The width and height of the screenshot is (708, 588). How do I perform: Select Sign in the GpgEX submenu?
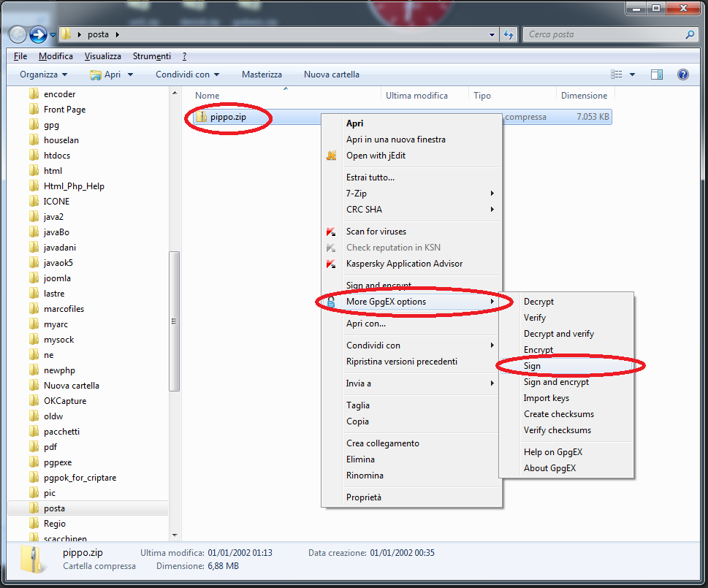coord(532,366)
